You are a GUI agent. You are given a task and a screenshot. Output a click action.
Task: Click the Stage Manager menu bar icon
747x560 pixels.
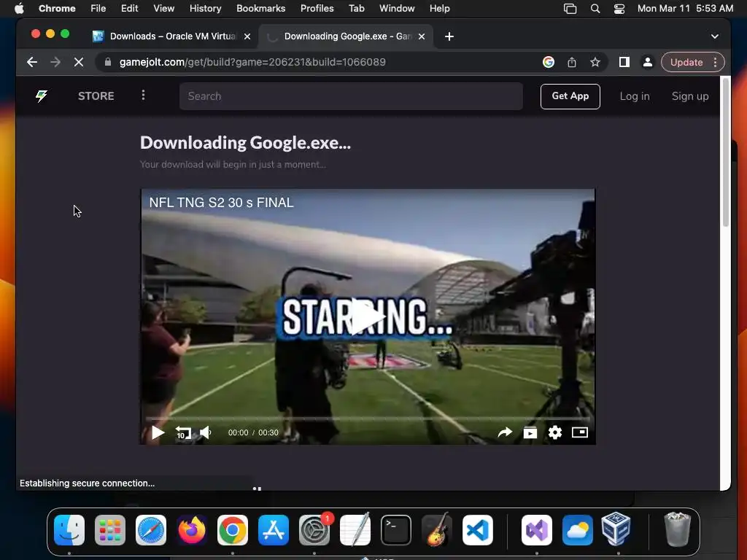[x=570, y=8]
